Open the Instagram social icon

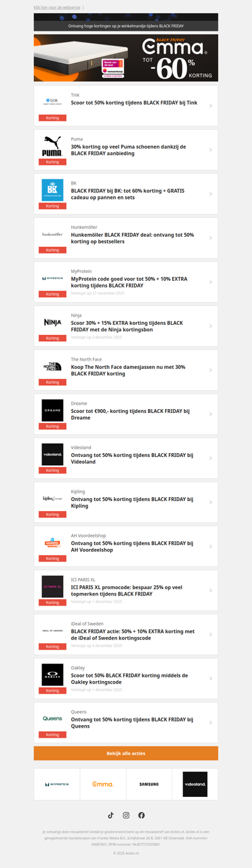[126, 815]
